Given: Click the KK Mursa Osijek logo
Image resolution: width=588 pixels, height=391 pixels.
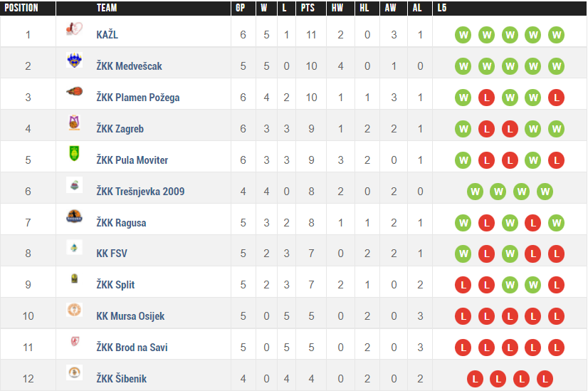Looking at the screenshot, I should click(74, 311).
